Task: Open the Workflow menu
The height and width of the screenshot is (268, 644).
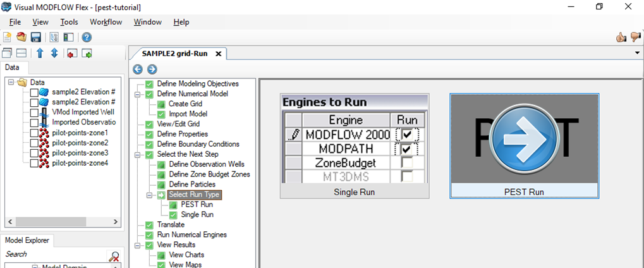Action: click(x=106, y=22)
